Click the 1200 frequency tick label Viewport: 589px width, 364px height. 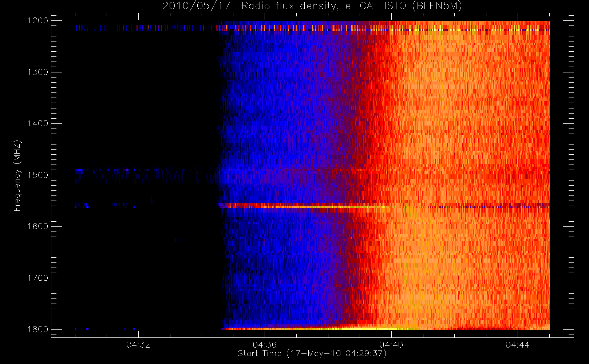tap(38, 21)
